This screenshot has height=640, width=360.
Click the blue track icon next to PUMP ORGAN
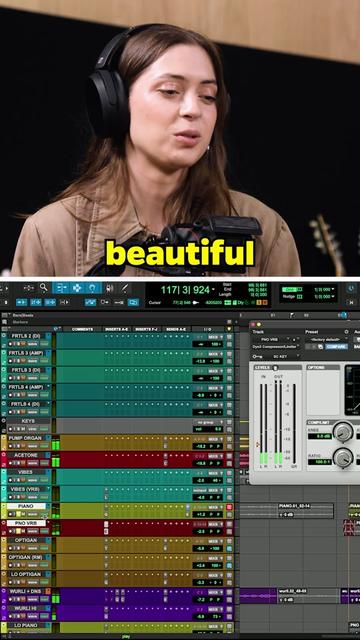pyautogui.click(x=48, y=438)
